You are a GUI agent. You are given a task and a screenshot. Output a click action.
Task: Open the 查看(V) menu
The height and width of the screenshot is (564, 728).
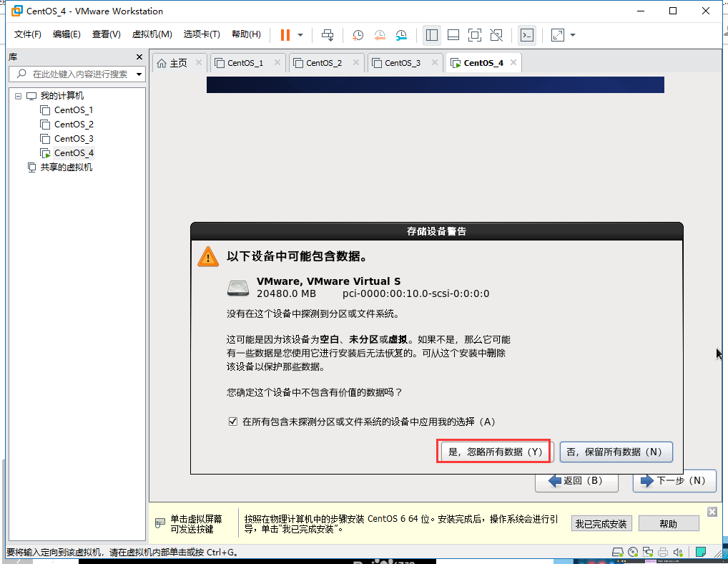[106, 34]
